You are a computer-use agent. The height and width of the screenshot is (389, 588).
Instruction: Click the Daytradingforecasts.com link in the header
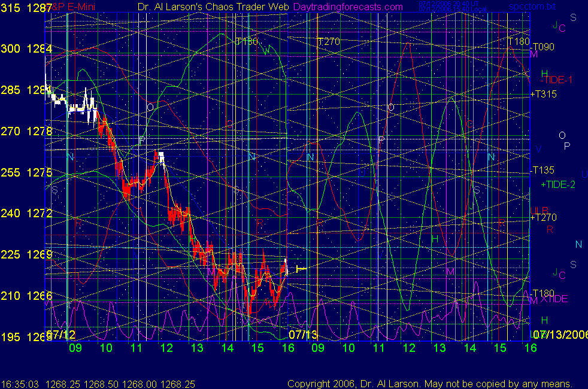click(x=348, y=7)
